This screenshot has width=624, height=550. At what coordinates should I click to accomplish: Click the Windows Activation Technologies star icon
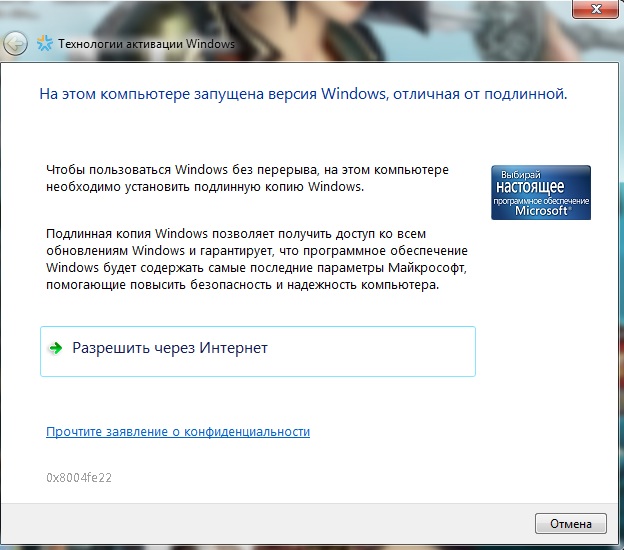coord(45,43)
